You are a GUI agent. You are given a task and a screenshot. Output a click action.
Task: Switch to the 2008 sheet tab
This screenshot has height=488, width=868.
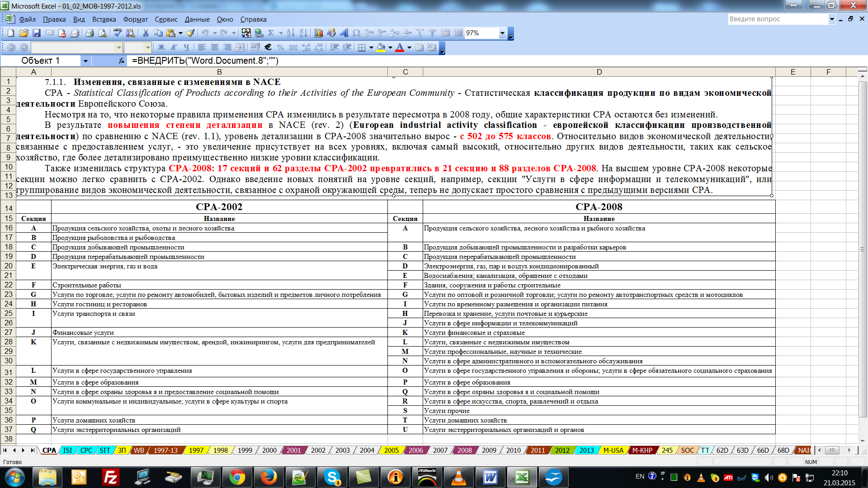point(464,450)
